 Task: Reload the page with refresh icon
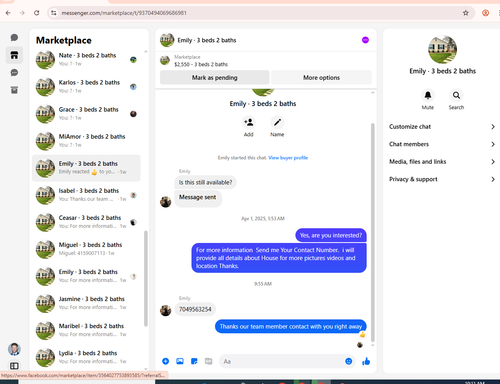point(37,13)
